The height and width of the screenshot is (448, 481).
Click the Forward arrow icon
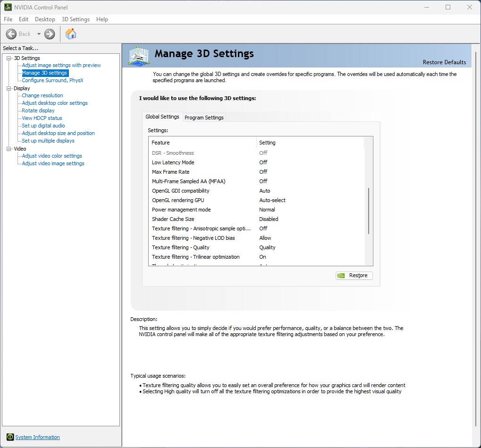[50, 34]
